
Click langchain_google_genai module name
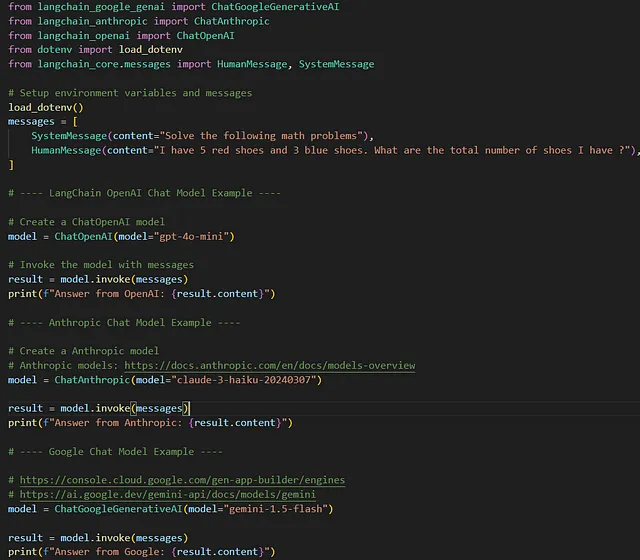(x=101, y=7)
